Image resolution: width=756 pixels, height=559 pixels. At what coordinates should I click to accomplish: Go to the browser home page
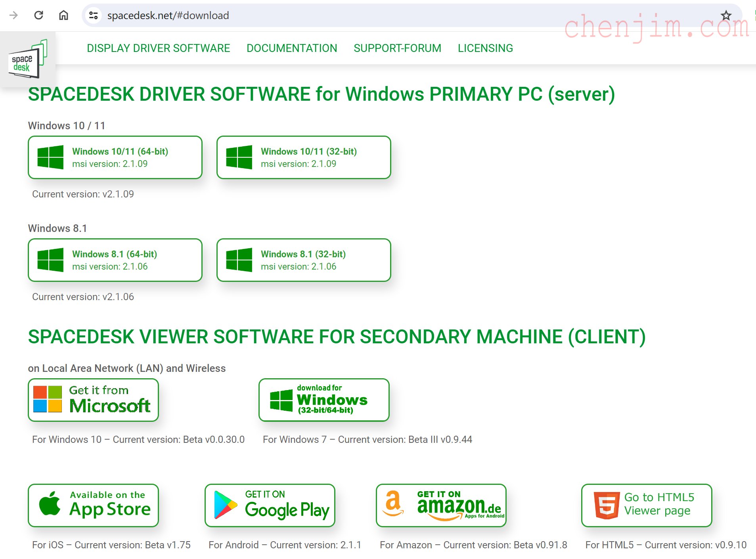tap(63, 15)
